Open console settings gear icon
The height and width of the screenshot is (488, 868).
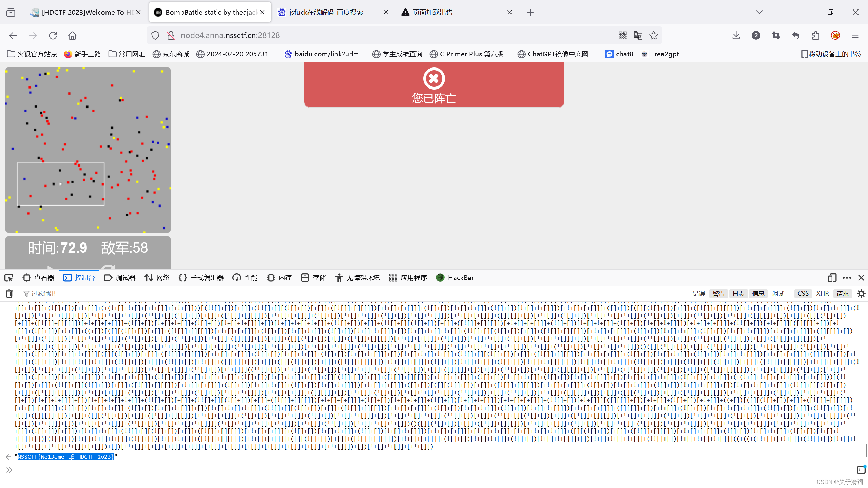click(861, 294)
